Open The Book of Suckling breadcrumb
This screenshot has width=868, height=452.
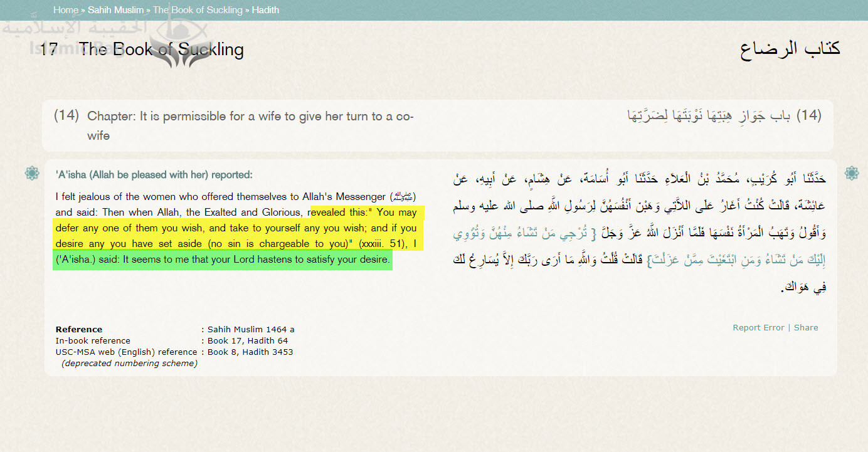(x=198, y=10)
